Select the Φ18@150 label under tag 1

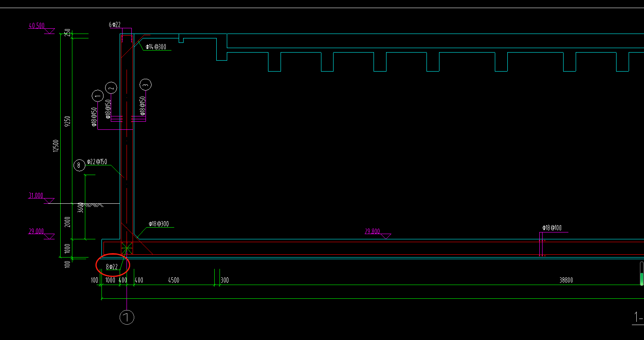[x=94, y=117]
